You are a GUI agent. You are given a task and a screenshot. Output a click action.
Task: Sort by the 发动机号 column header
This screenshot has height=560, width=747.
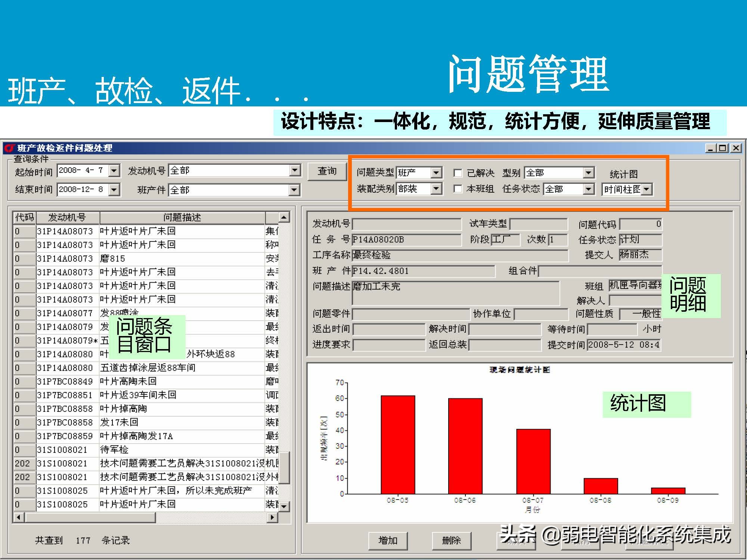point(68,217)
